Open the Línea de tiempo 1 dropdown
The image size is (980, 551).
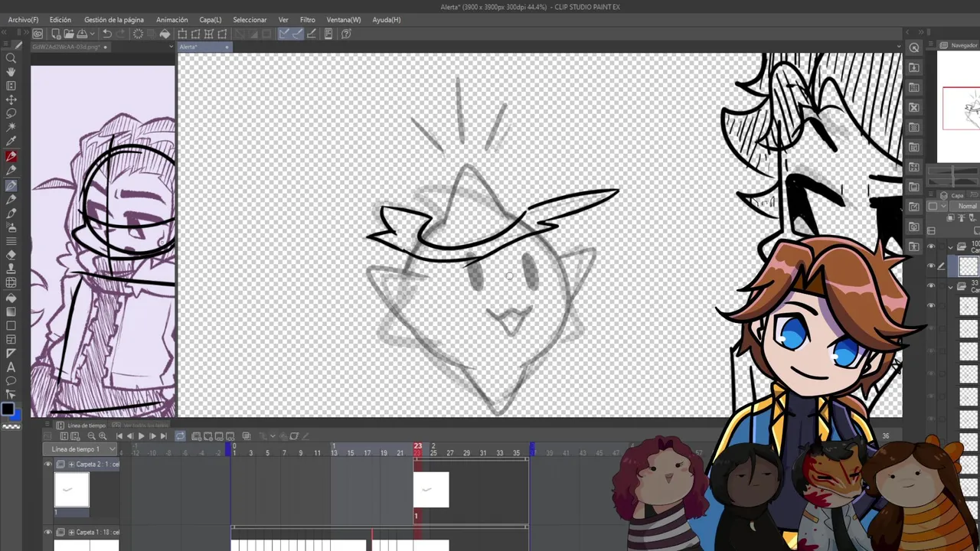click(80, 449)
